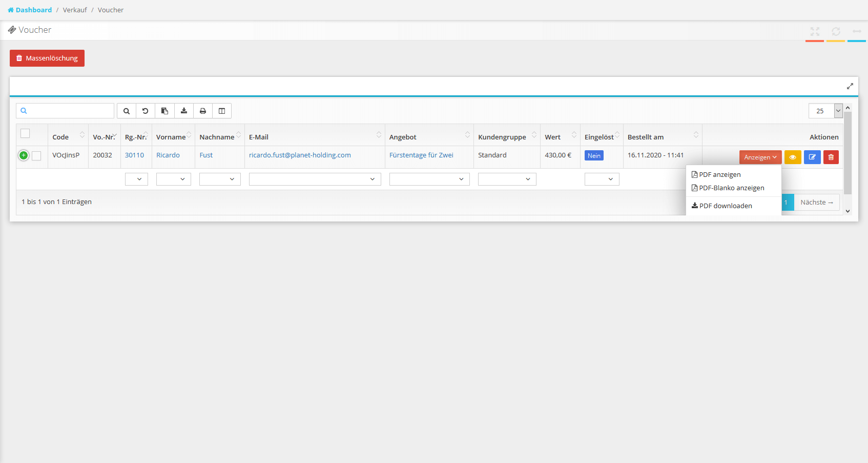Open the ricardo.fust@planet-holding.com email link
This screenshot has height=463, width=868.
click(300, 155)
